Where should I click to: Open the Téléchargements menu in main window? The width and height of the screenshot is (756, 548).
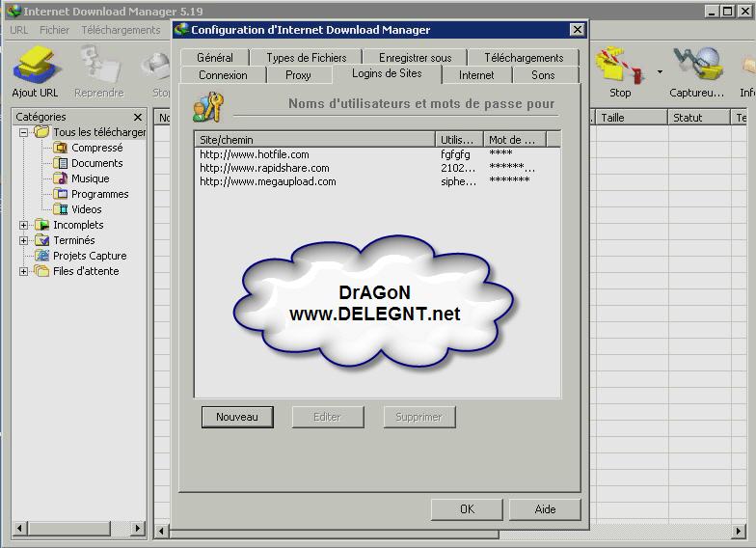coord(121,30)
